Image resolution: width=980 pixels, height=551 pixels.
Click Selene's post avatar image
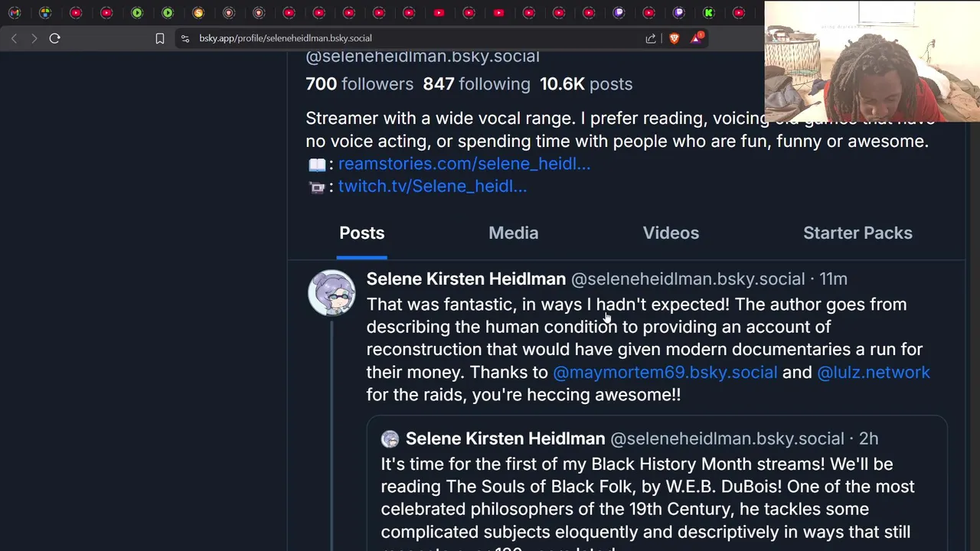(332, 292)
